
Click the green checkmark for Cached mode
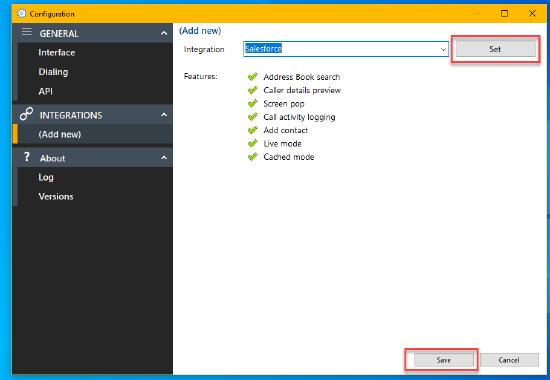tap(253, 156)
